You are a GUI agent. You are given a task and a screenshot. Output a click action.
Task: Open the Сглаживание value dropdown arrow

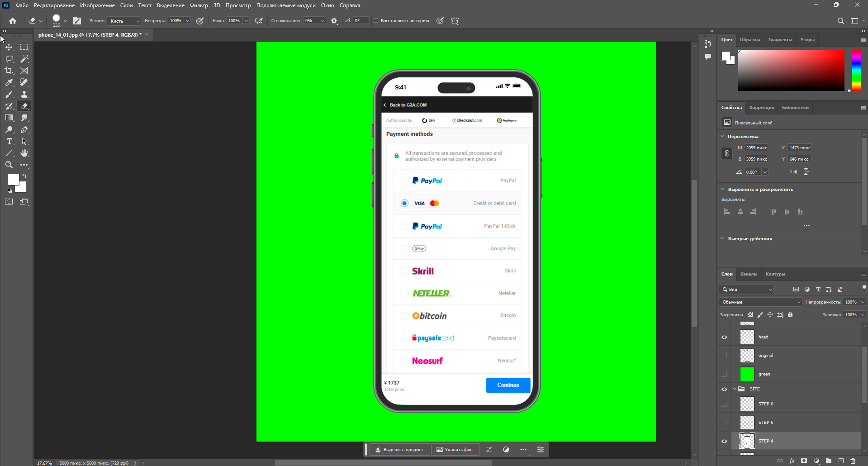323,21
